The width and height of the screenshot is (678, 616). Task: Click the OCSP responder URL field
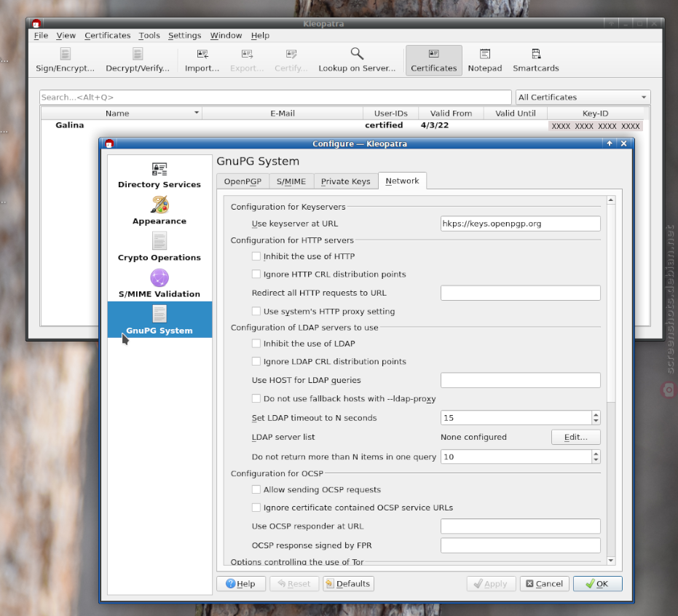[520, 526]
